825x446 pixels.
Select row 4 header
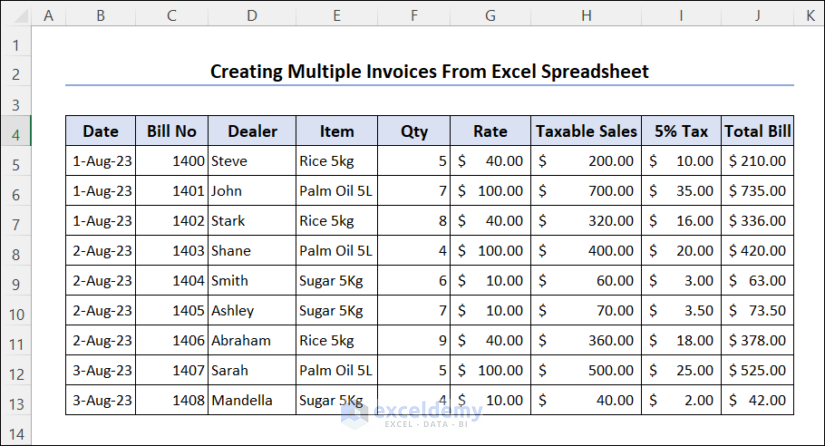[16, 131]
